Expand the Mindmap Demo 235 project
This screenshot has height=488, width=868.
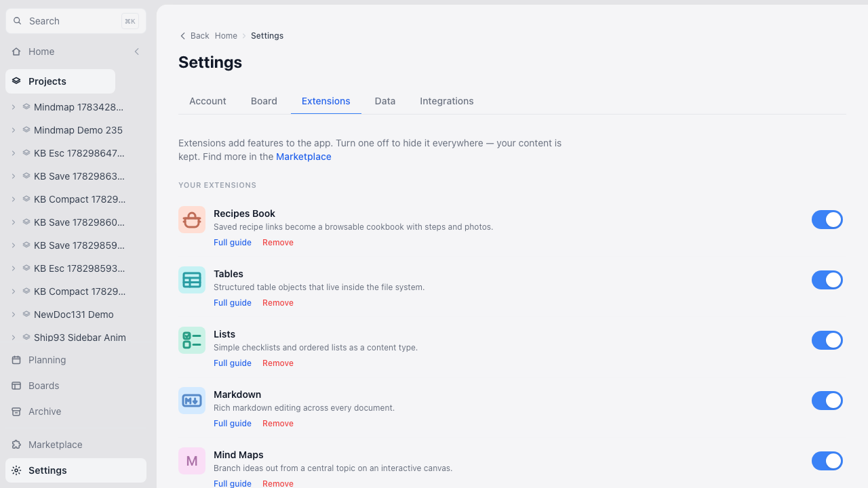13,130
